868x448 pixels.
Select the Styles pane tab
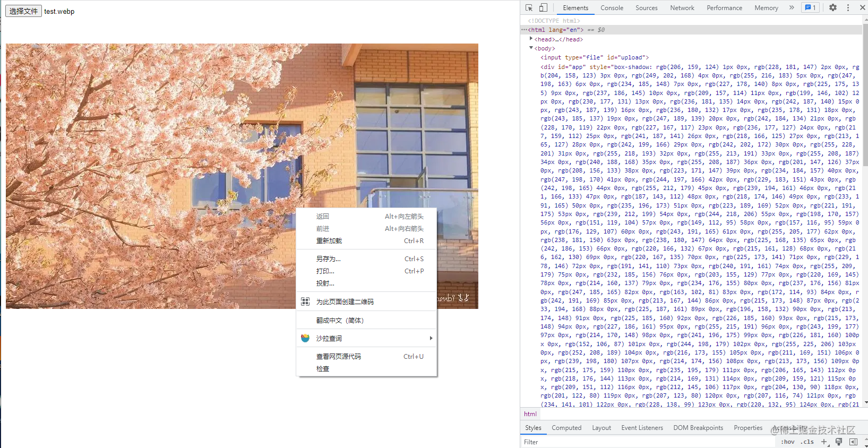(533, 428)
